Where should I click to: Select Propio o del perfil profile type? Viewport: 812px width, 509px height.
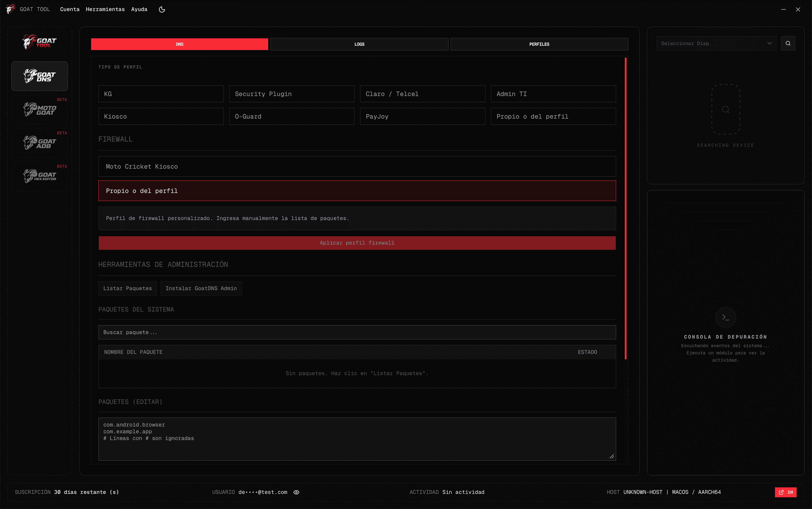tap(553, 117)
